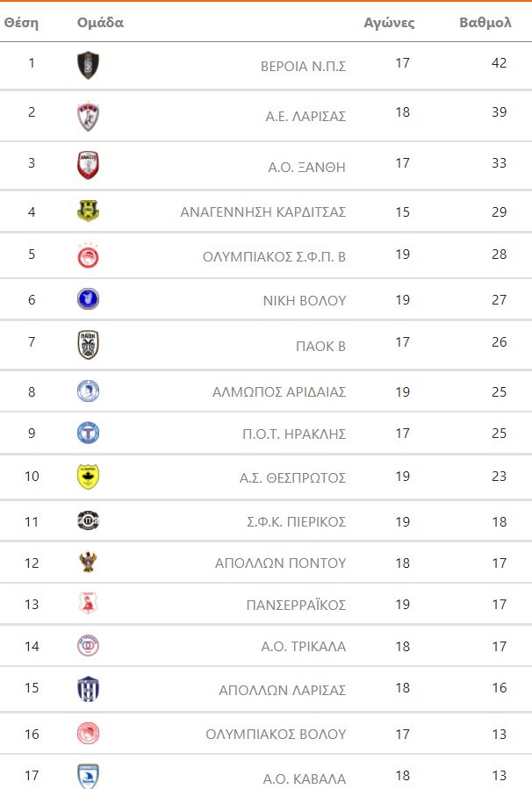Click the ΑΝΑΓΕΝΝΗΣΗ ΚΑΡΔΙΤΣΑΣ yellow crest
This screenshot has height=789, width=532.
click(88, 212)
